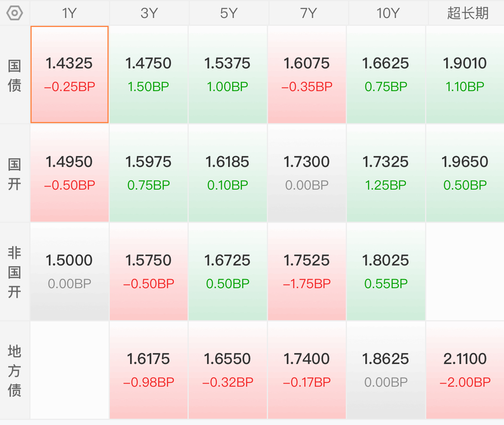Select the 10Y column header
The image size is (504, 425).
coord(388,13)
